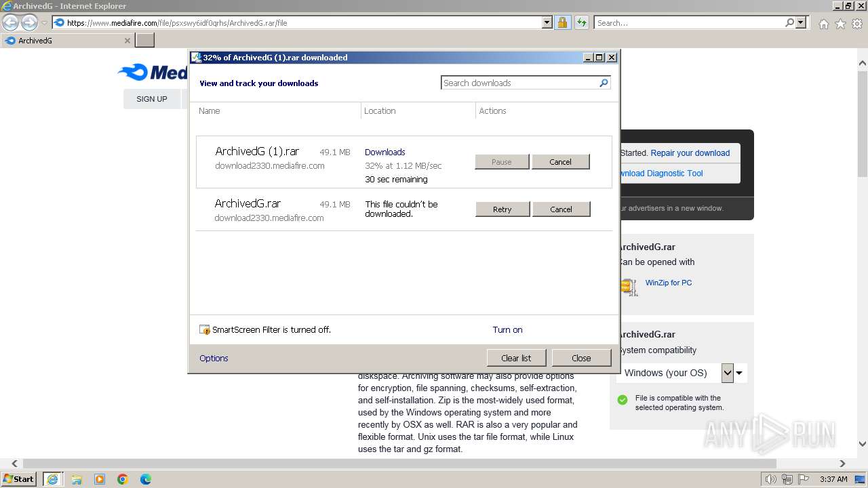Click the MediaFire logo
Screen dimensions: 868x488
(153, 72)
